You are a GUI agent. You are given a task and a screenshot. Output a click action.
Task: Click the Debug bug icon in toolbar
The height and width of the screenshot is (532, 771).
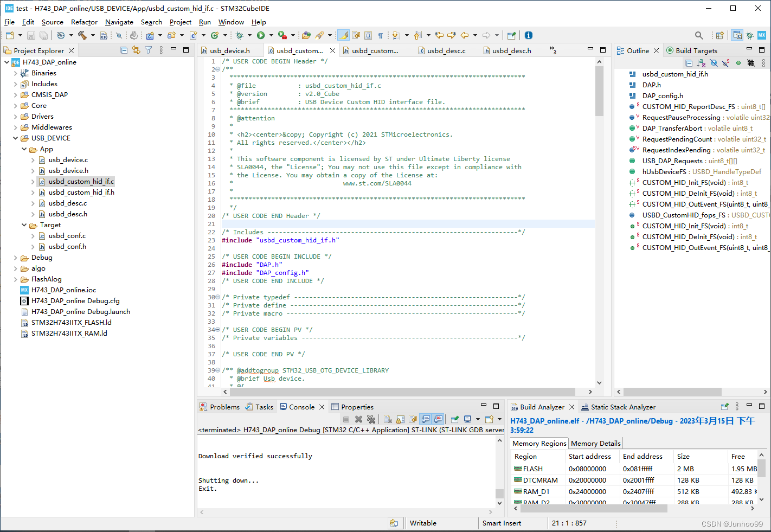click(239, 35)
